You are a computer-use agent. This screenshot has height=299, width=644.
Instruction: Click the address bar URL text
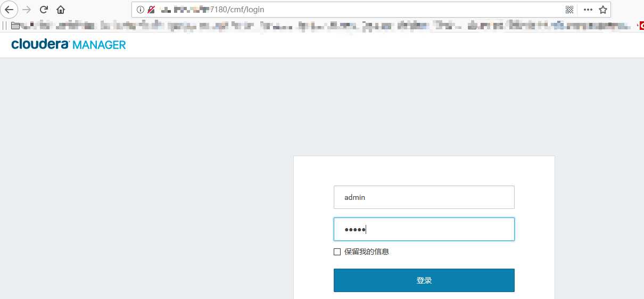coord(212,10)
